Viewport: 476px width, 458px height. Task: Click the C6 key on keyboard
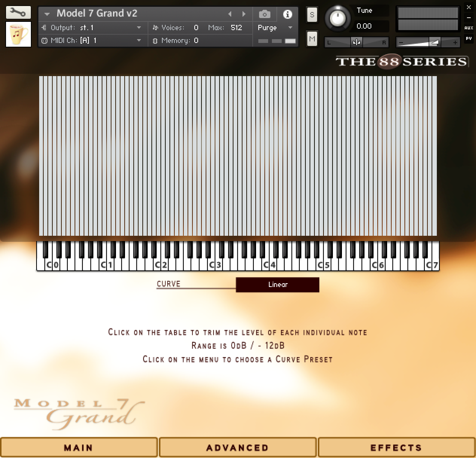tap(374, 265)
